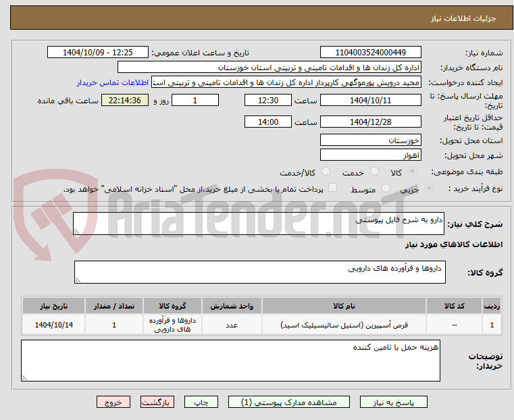The height and width of the screenshot is (420, 514).
Task: Click the کد کالا column header
Action: 455,306
